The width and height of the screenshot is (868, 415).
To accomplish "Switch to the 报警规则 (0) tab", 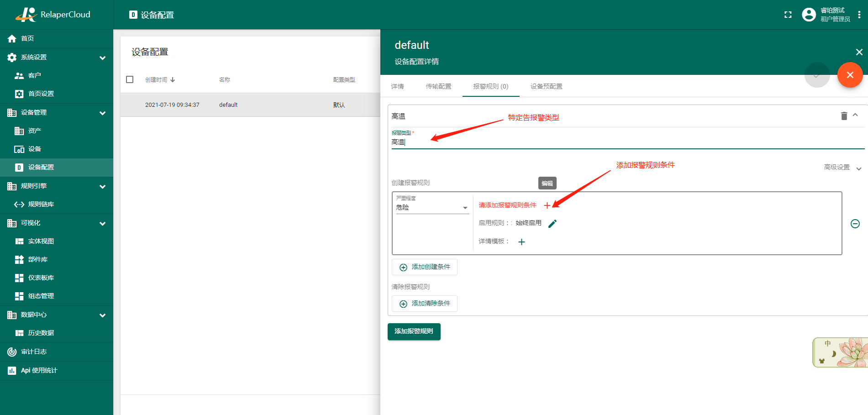I will coord(491,86).
